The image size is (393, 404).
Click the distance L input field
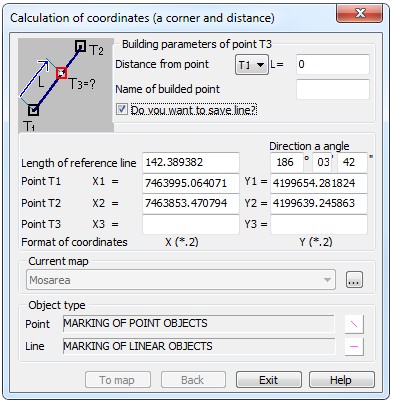pyautogui.click(x=333, y=64)
